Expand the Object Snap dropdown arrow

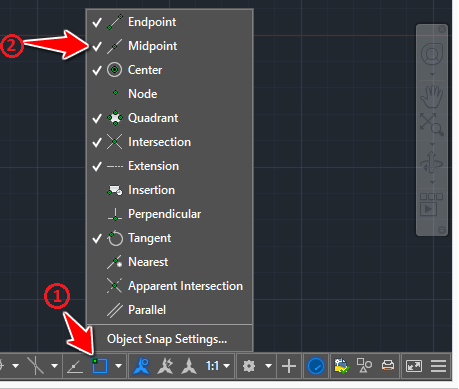118,366
